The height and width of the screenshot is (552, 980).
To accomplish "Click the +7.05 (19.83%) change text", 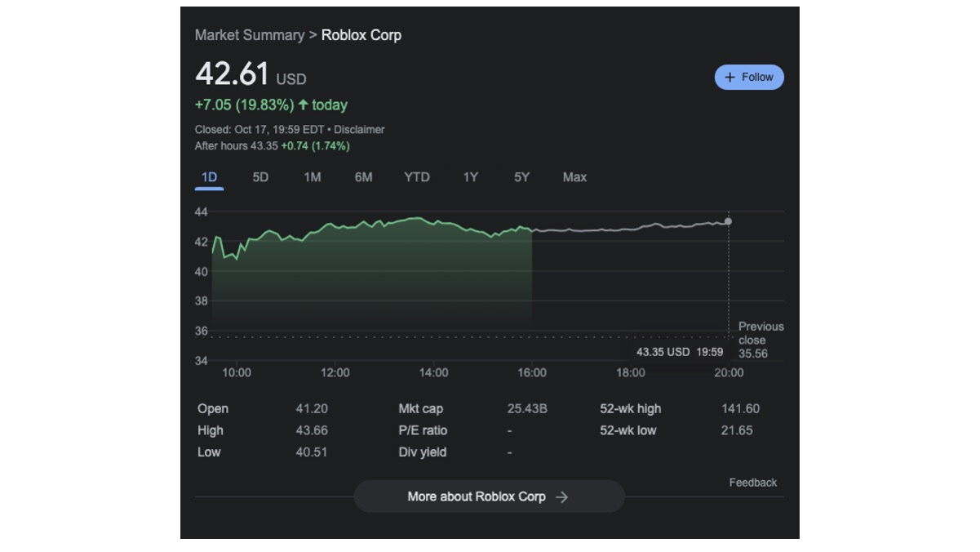I will click(245, 105).
